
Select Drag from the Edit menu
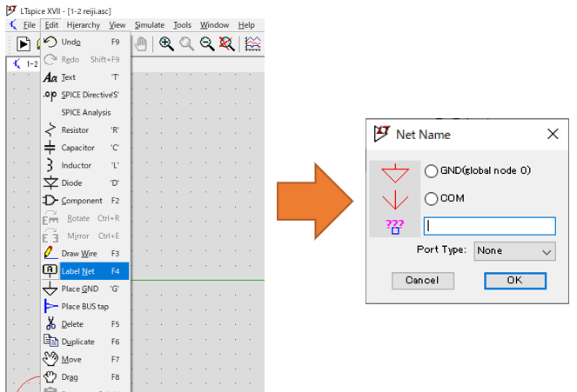click(x=86, y=377)
